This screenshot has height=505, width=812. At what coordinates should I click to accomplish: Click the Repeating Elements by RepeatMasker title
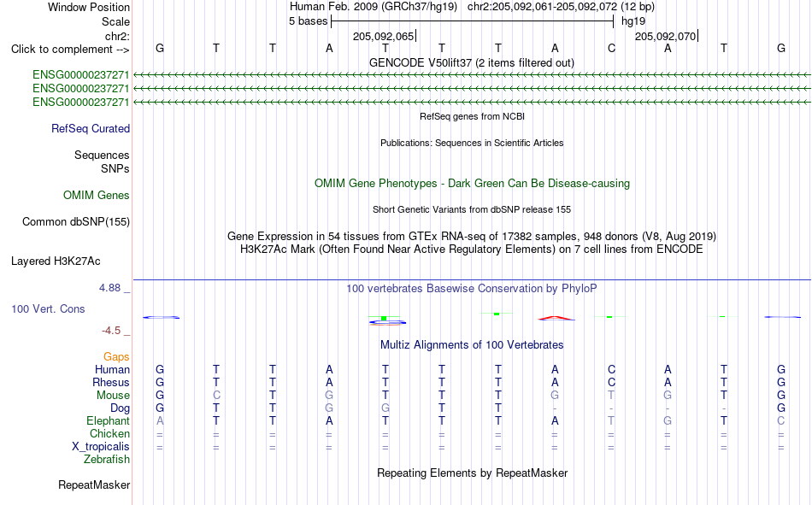click(x=472, y=473)
